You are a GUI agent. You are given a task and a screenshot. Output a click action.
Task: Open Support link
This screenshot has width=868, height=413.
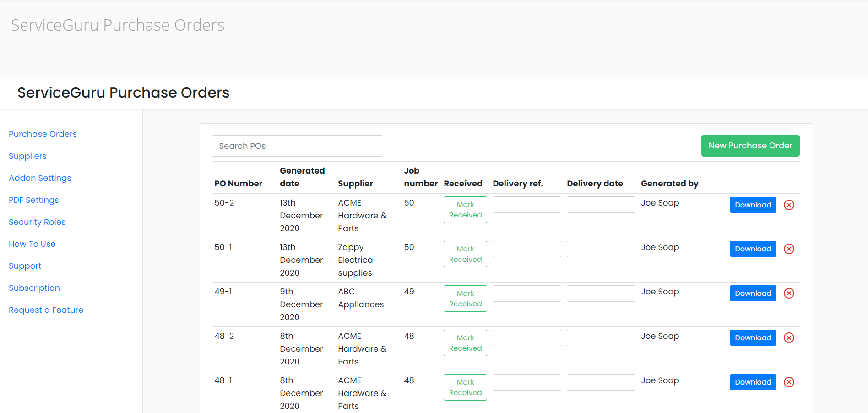[x=25, y=266]
